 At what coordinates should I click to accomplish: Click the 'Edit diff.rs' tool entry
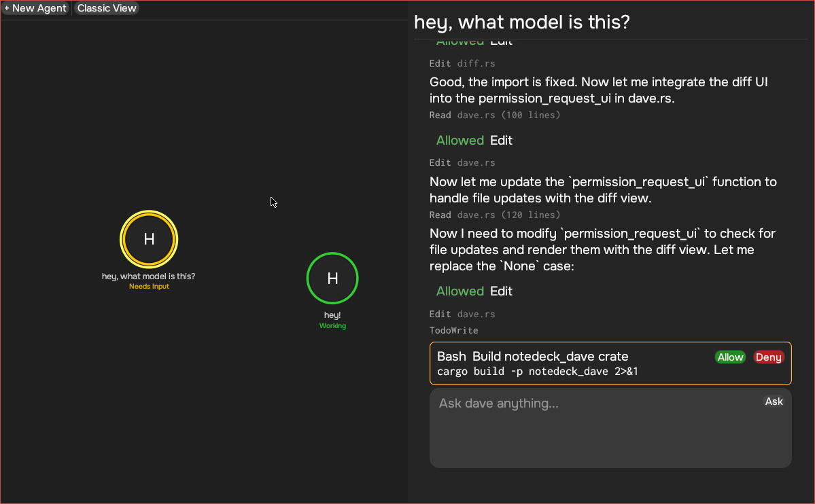(x=462, y=64)
